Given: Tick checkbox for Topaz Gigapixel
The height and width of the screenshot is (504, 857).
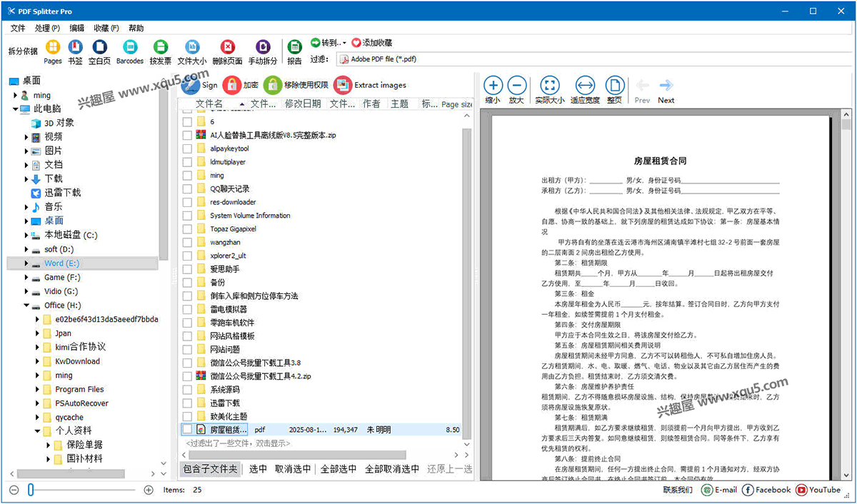Looking at the screenshot, I should click(x=187, y=228).
